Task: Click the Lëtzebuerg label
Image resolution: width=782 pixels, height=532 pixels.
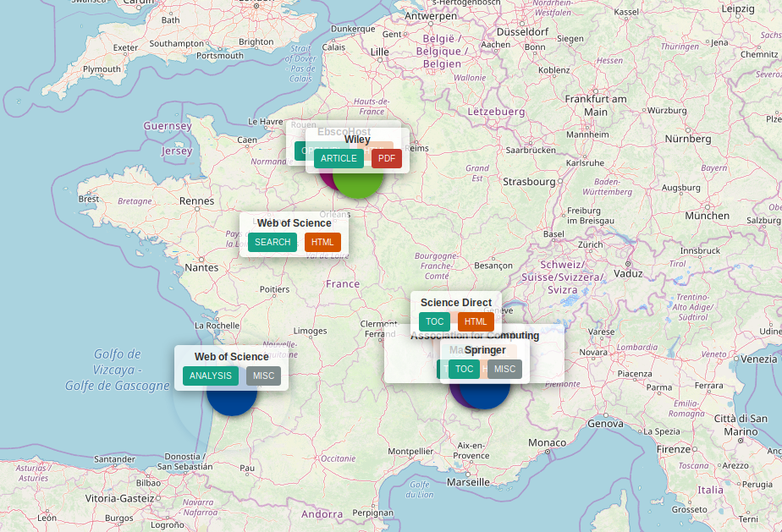Action: [x=496, y=112]
